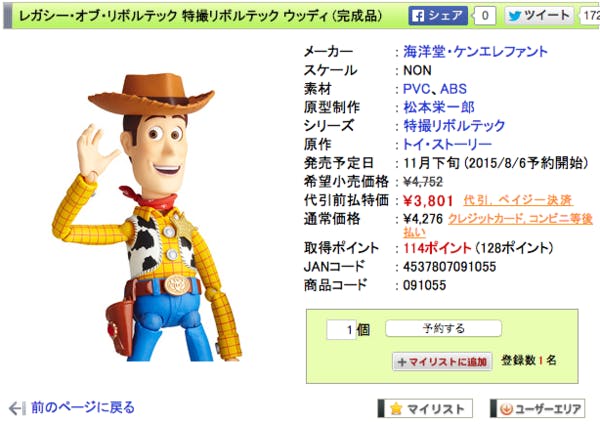This screenshot has height=424, width=600.
Task: Open the ABS material link
Action: 453,89
